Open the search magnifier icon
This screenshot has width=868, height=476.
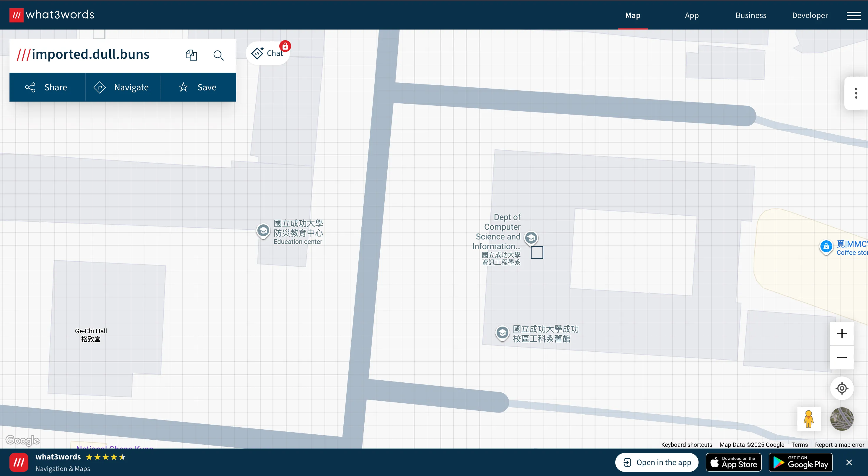219,55
